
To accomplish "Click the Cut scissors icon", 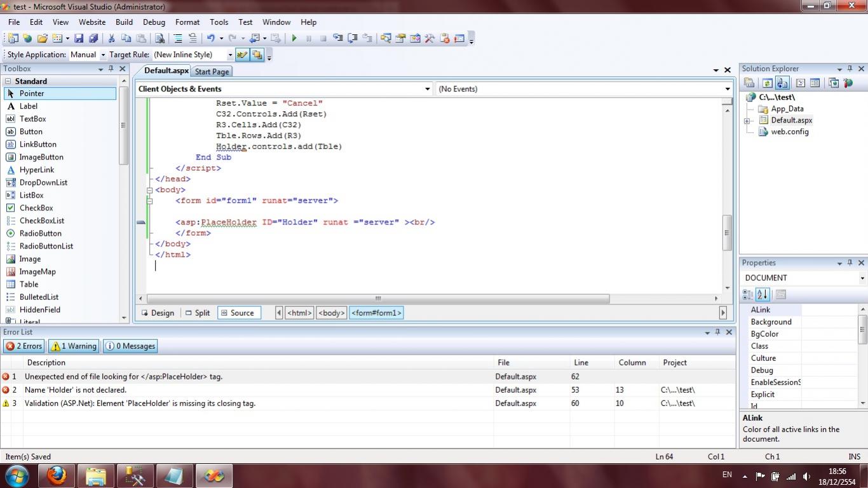I will click(112, 38).
